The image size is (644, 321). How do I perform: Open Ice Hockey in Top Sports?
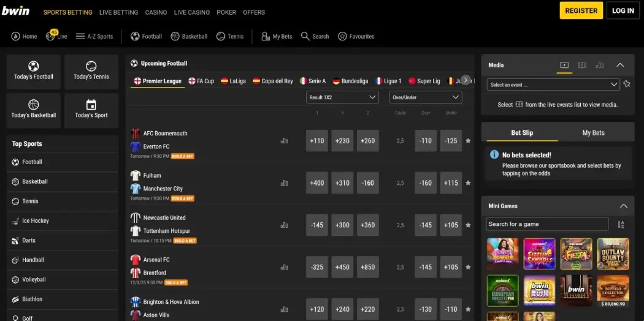point(63,221)
